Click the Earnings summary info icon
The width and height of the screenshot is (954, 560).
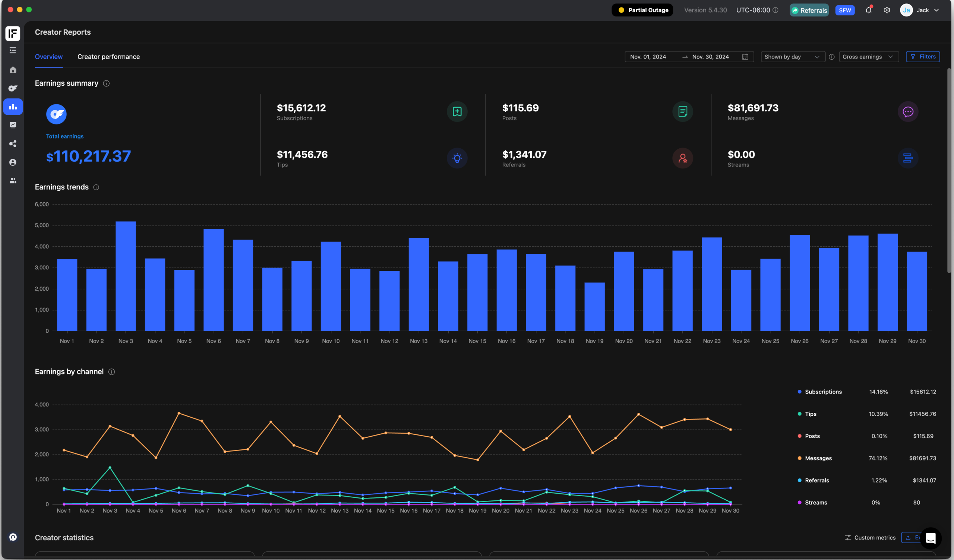(106, 83)
